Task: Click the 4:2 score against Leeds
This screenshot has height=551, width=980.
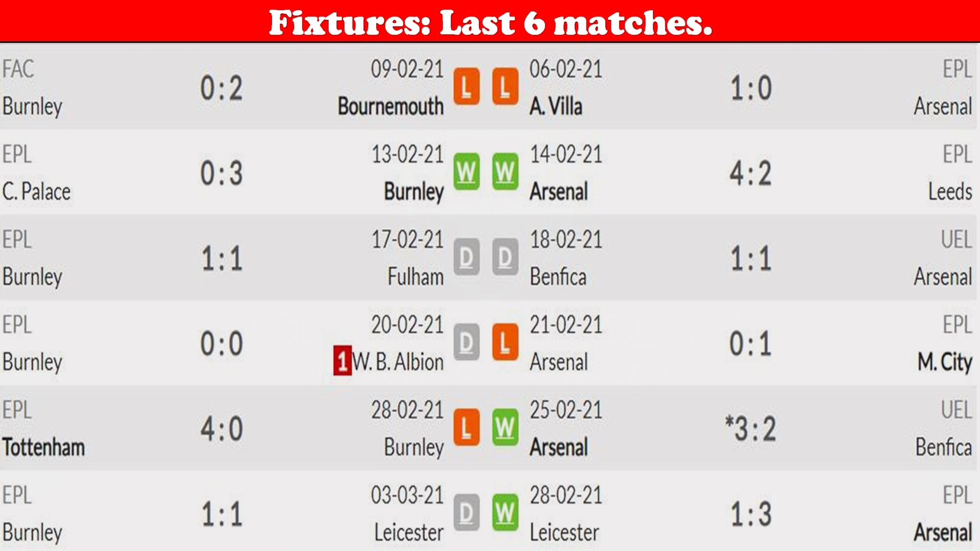Action: [x=750, y=173]
